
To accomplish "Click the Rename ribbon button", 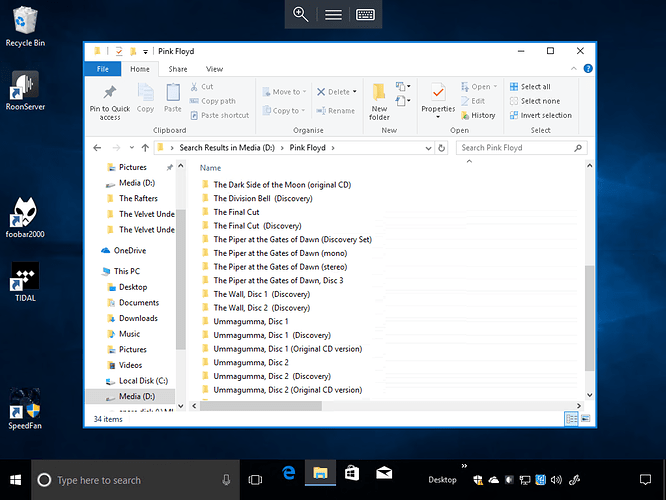I will [335, 111].
